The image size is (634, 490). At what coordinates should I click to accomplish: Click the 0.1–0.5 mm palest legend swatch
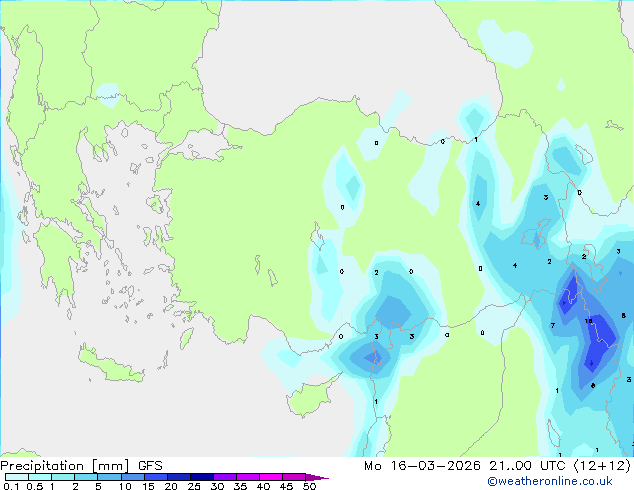pyautogui.click(x=17, y=477)
